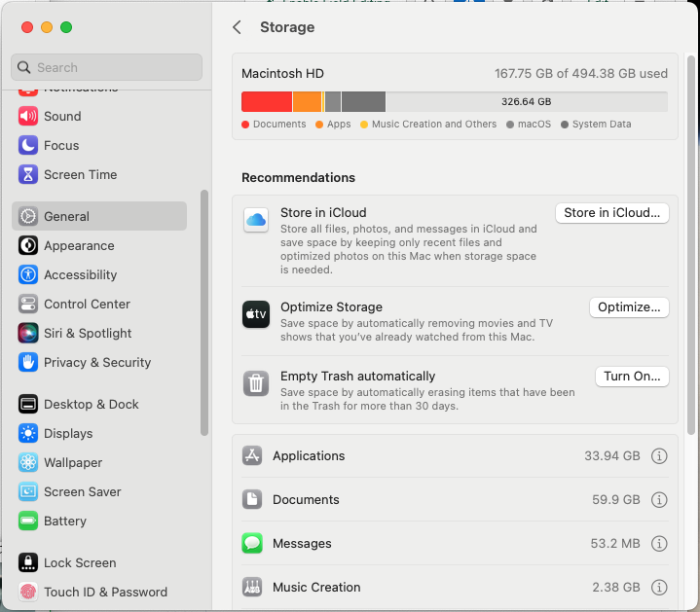Open Lock Screen icon
Image resolution: width=700 pixels, height=612 pixels.
[x=27, y=563]
